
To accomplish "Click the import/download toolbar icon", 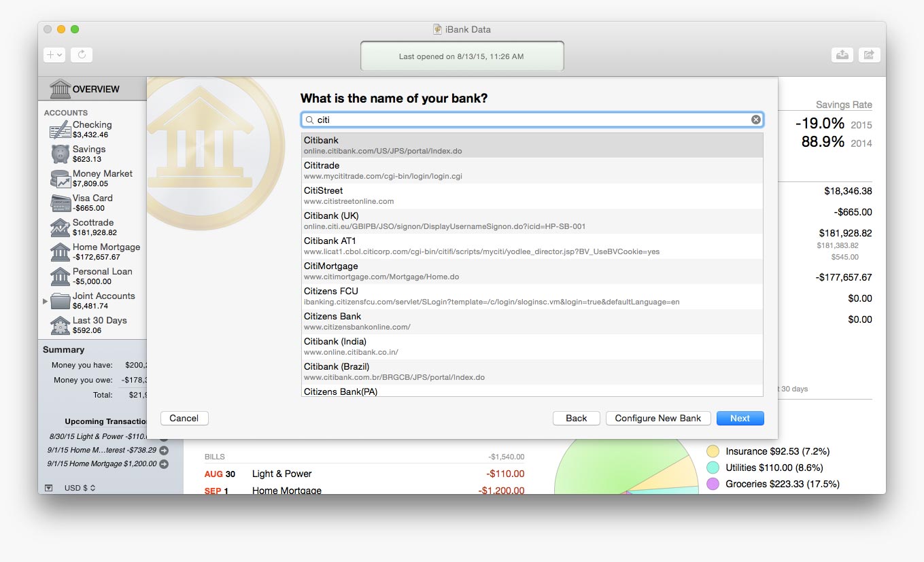I will pos(842,55).
